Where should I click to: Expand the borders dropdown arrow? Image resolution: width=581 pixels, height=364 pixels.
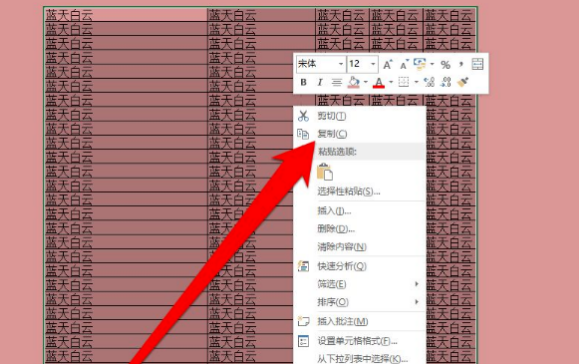[416, 82]
